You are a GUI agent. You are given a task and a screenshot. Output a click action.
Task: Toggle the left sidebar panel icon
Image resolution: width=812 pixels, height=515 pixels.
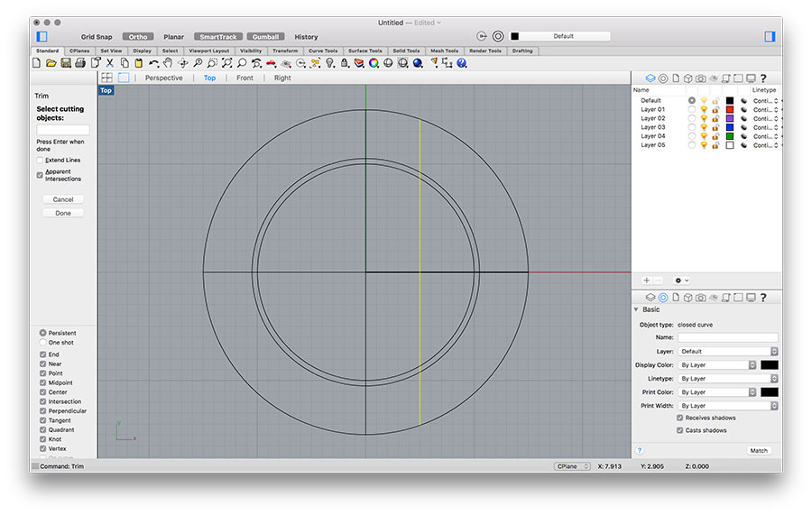pos(42,36)
